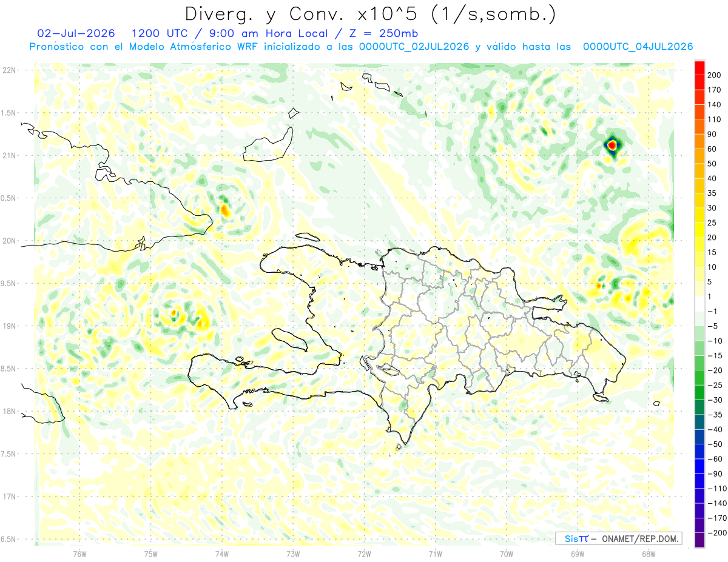Click the "-1" color scale value
Image resolution: width=728 pixels, height=562 pixels.
(713, 312)
